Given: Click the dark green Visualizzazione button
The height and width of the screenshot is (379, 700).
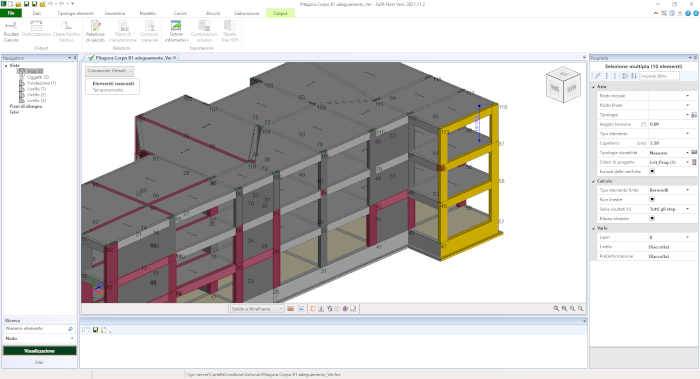Looking at the screenshot, I should tap(39, 351).
